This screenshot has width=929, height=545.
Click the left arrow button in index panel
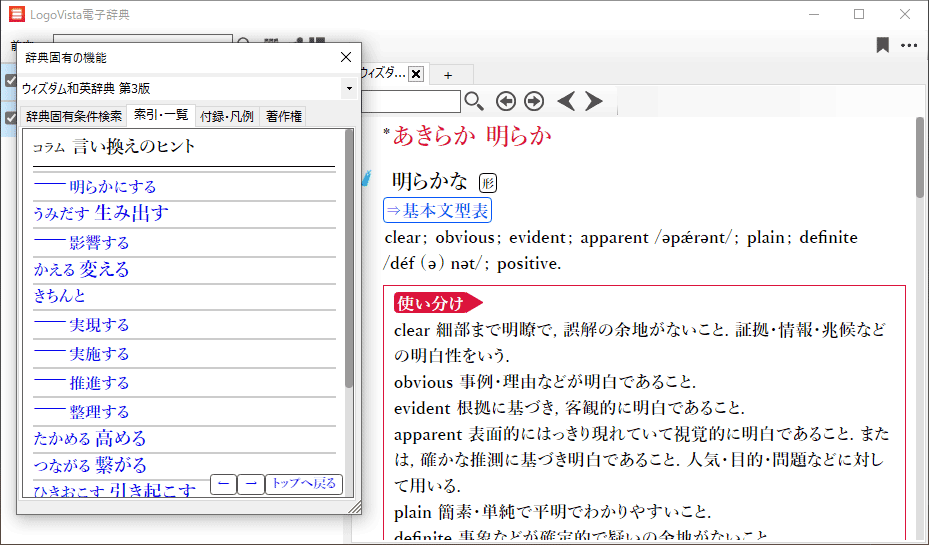223,484
